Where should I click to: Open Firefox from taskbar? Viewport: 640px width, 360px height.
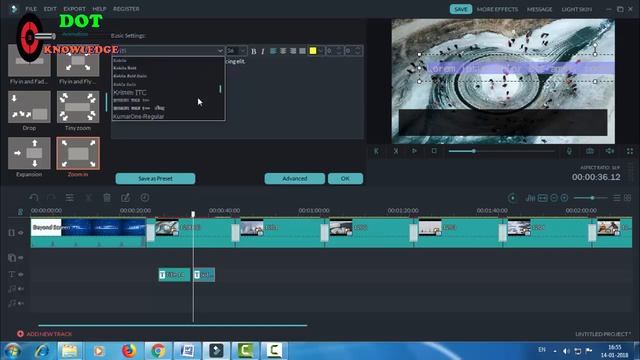(x=129, y=351)
